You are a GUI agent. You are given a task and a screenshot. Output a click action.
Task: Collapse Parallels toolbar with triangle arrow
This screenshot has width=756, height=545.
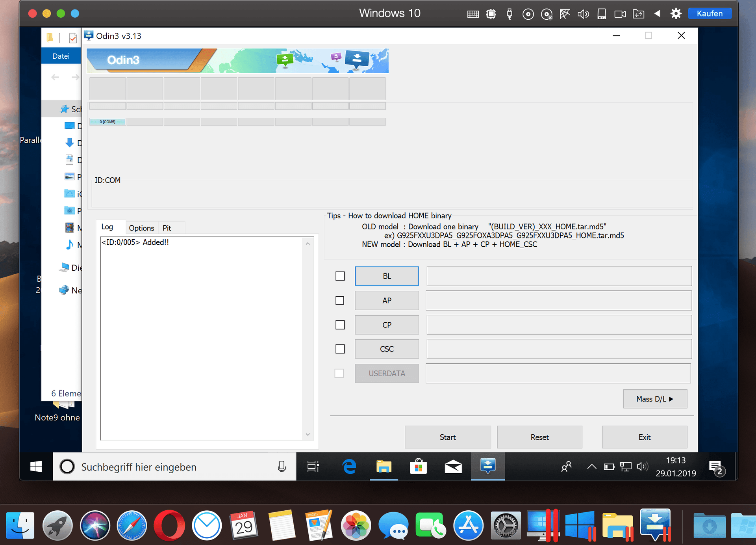pos(657,14)
